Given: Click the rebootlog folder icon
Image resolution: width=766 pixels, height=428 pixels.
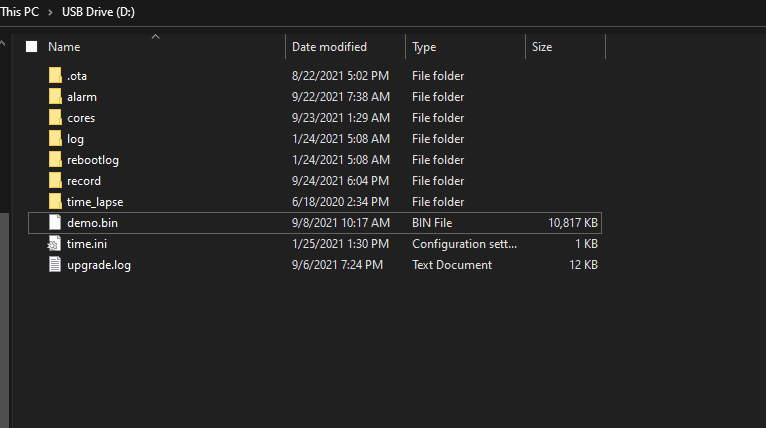Looking at the screenshot, I should [x=55, y=160].
